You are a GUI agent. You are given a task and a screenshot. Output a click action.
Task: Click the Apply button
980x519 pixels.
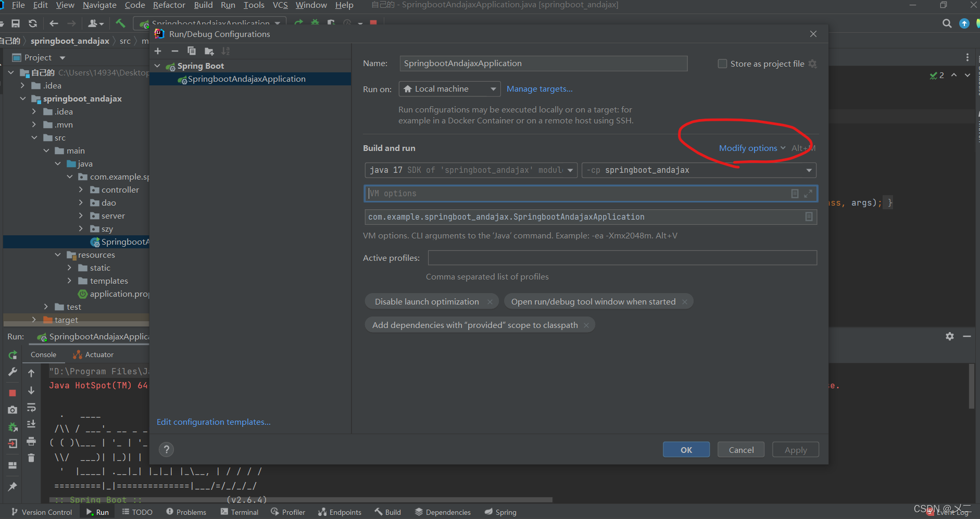796,450
